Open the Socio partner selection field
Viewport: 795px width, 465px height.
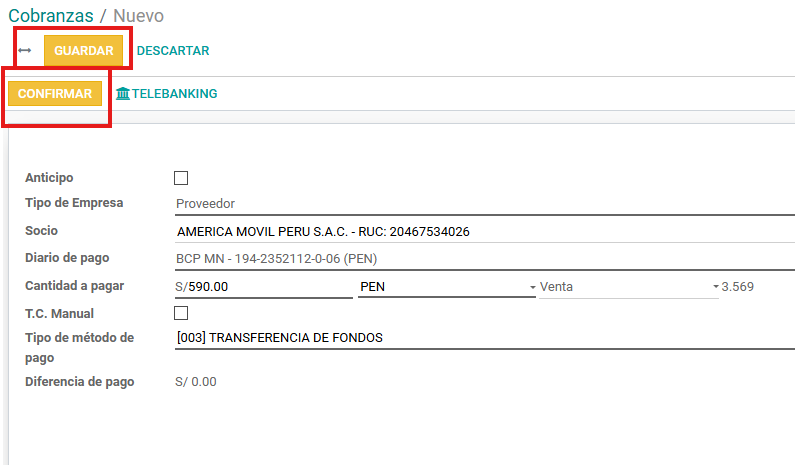click(x=480, y=232)
